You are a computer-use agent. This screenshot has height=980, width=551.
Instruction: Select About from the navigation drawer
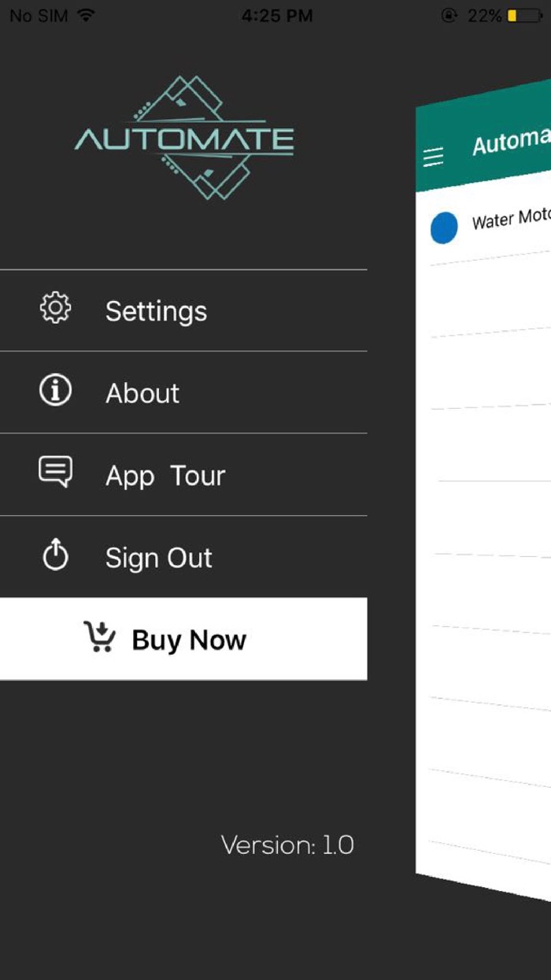point(142,392)
